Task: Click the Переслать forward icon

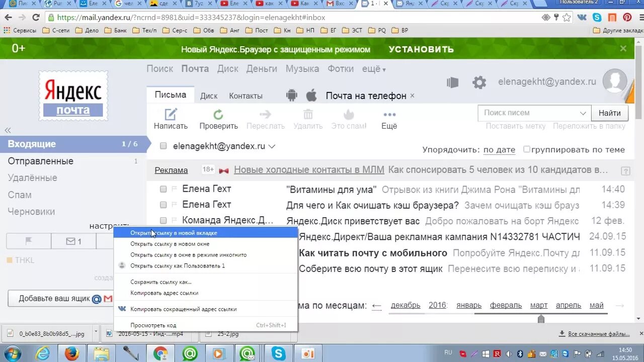Action: 265,115
